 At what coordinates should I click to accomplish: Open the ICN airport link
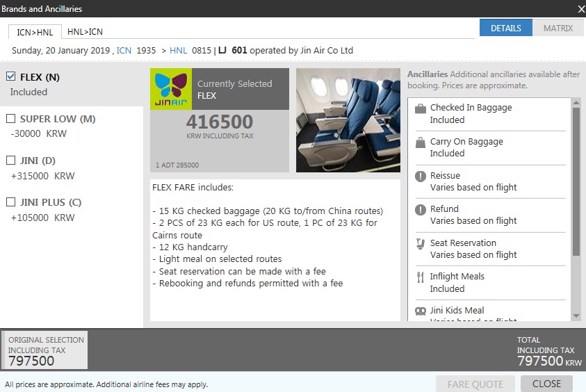coord(124,51)
